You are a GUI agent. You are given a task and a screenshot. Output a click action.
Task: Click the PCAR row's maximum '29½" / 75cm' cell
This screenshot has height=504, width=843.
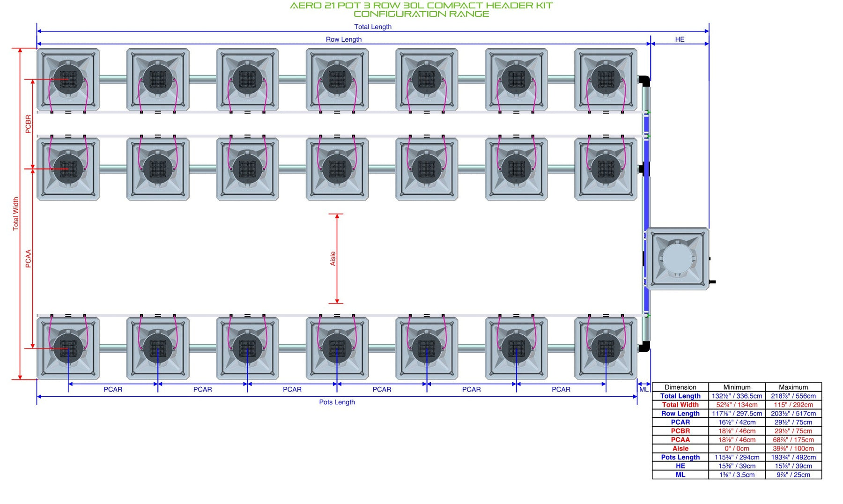pyautogui.click(x=793, y=422)
